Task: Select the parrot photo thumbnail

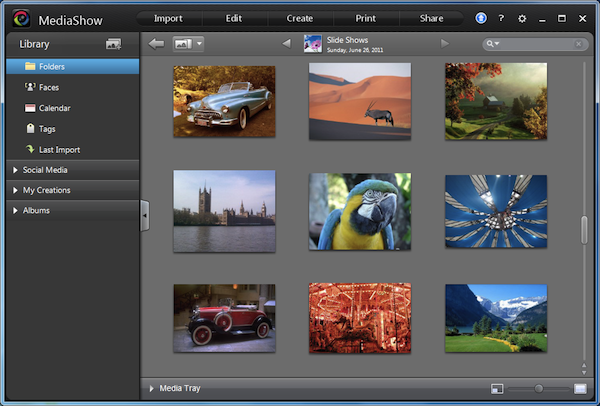Action: pyautogui.click(x=359, y=211)
